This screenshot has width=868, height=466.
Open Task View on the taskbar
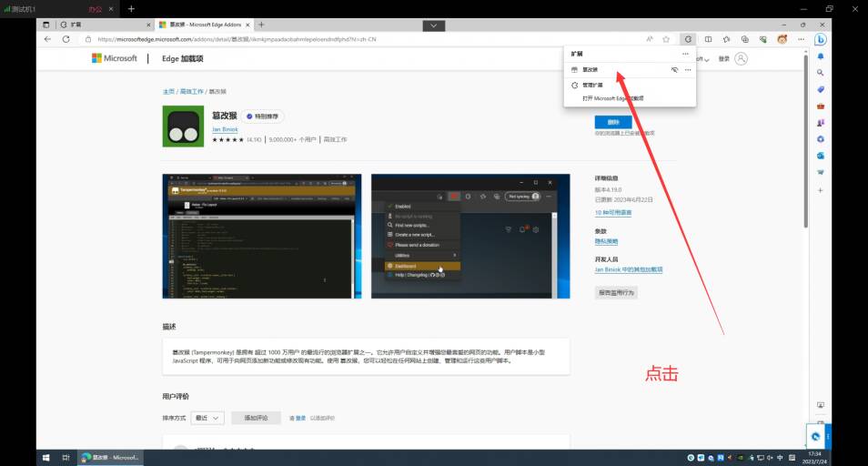click(66, 458)
